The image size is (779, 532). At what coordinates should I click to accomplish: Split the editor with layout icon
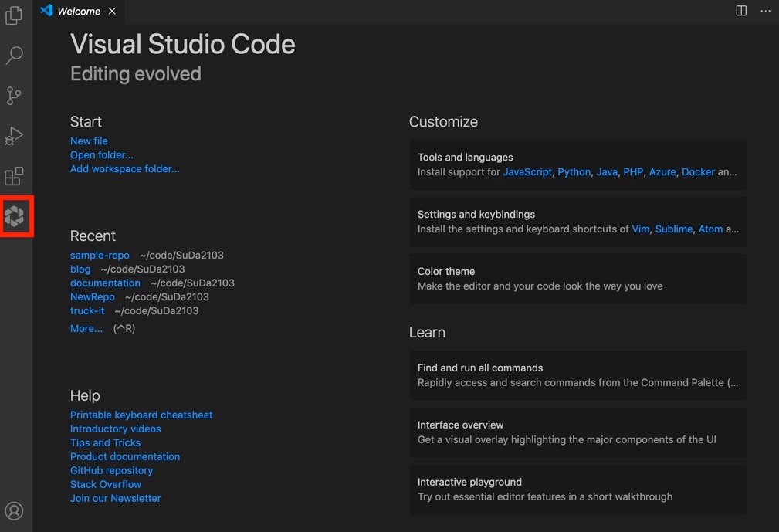(x=740, y=11)
